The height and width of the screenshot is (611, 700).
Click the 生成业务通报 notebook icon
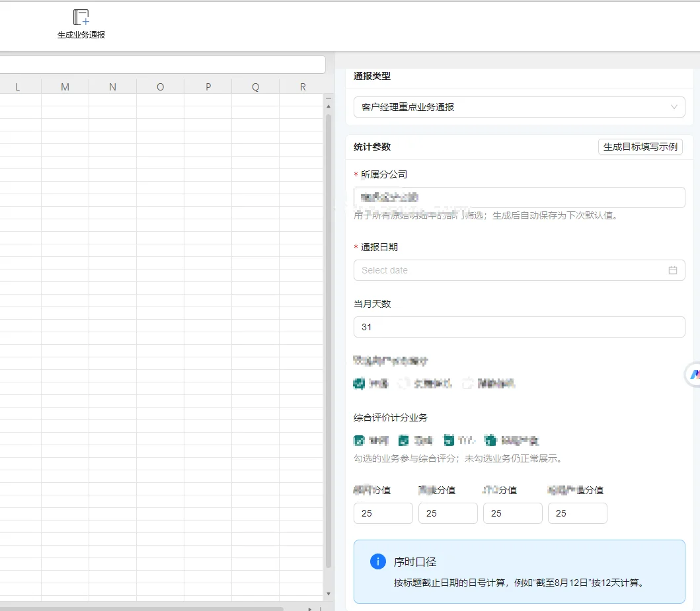[x=81, y=17]
